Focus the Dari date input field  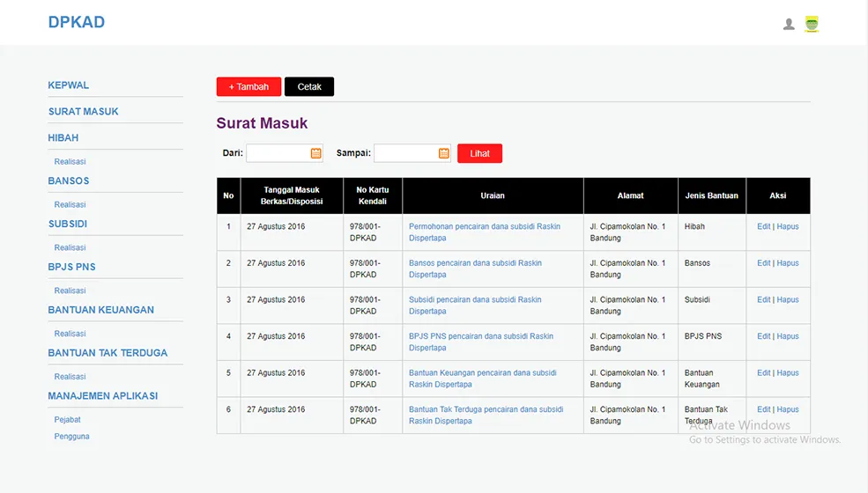pyautogui.click(x=285, y=153)
